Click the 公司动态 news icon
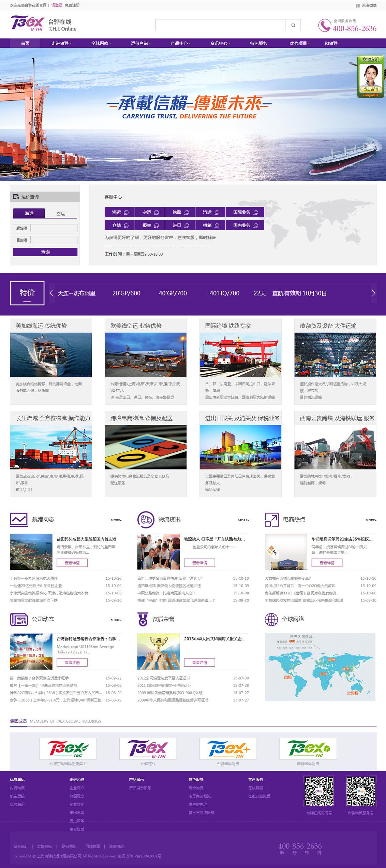Image resolution: width=386 pixels, height=868 pixels. point(19,619)
